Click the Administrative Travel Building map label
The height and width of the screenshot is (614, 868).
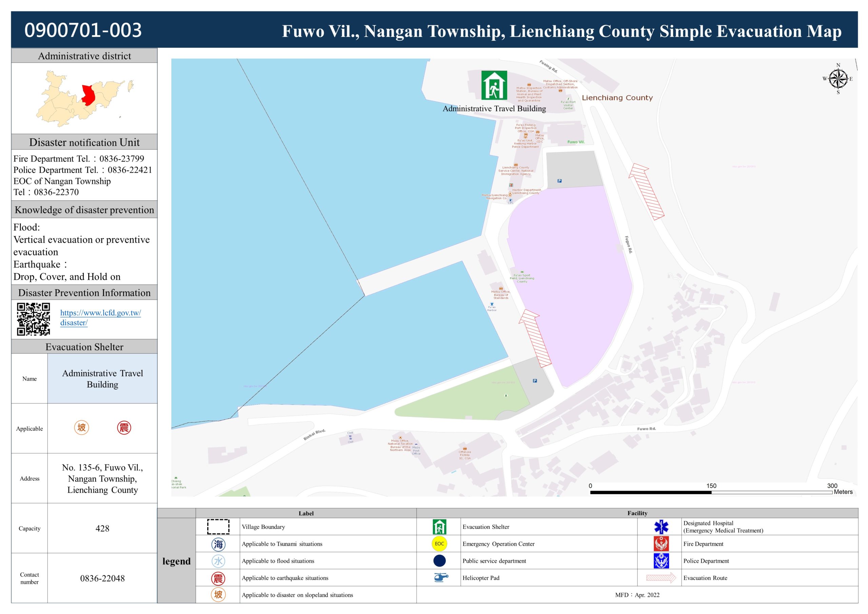[494, 109]
